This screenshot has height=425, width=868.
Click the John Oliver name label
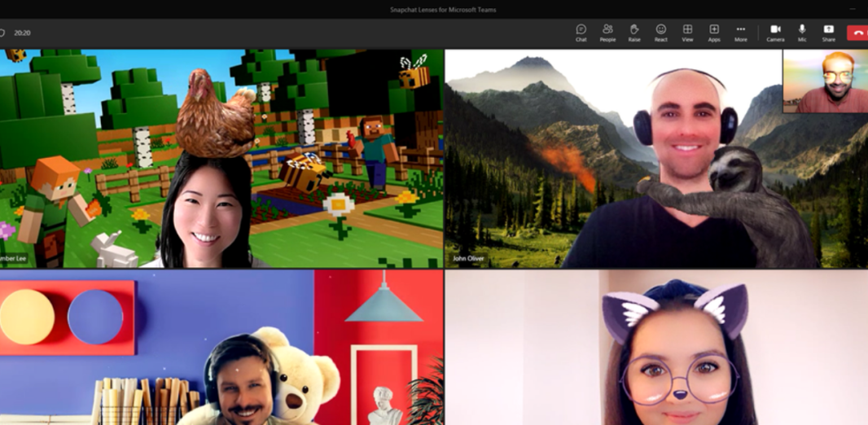pyautogui.click(x=468, y=258)
